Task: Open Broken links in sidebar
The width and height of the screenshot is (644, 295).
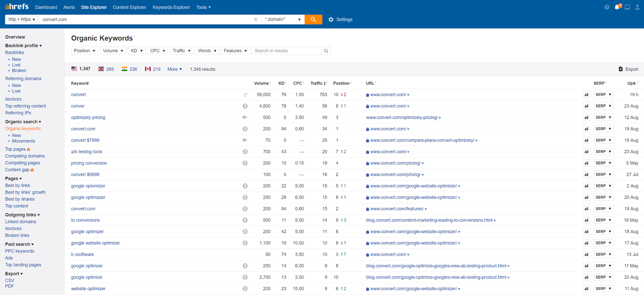Action: tap(17, 236)
